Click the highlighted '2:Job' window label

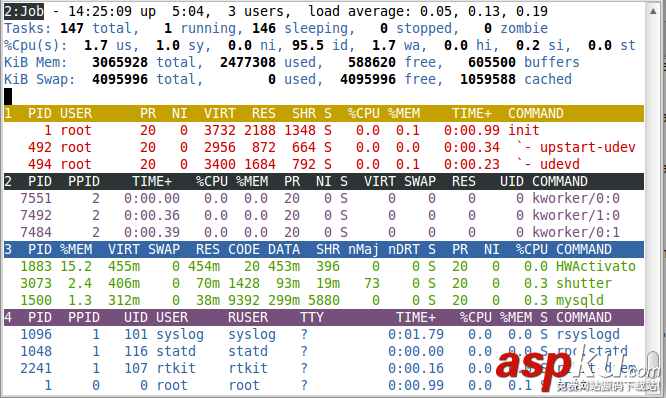(24, 11)
